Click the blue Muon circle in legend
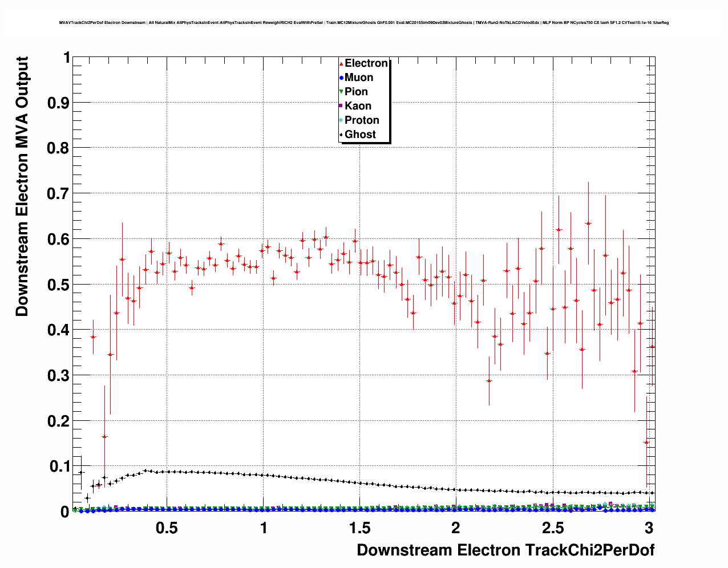This screenshot has width=728, height=568. tap(341, 78)
